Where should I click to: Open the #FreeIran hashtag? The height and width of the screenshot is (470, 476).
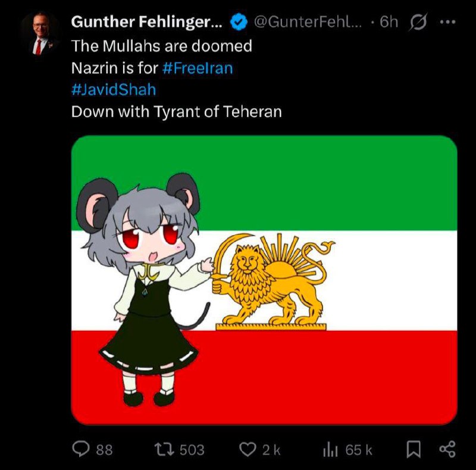click(198, 68)
